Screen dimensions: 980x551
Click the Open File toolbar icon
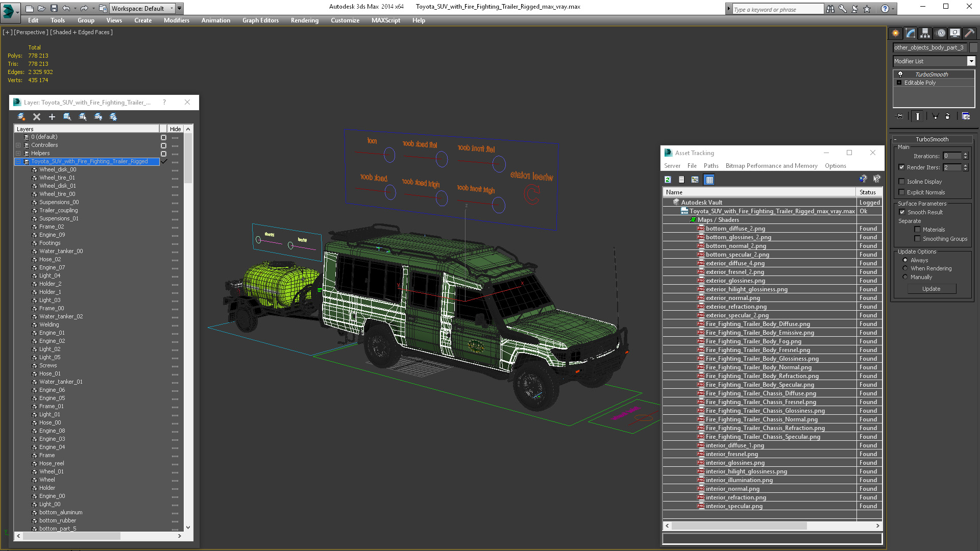(42, 8)
